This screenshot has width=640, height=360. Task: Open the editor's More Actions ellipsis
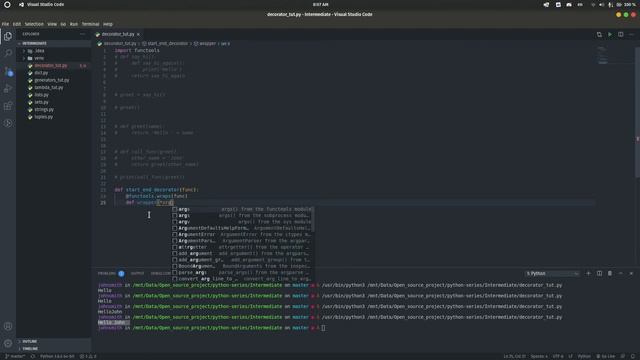point(631,34)
